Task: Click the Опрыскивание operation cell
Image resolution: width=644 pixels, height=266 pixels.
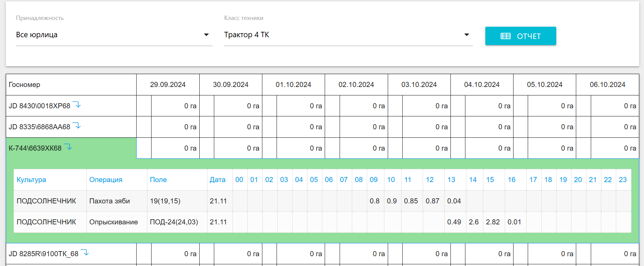Action: click(114, 222)
